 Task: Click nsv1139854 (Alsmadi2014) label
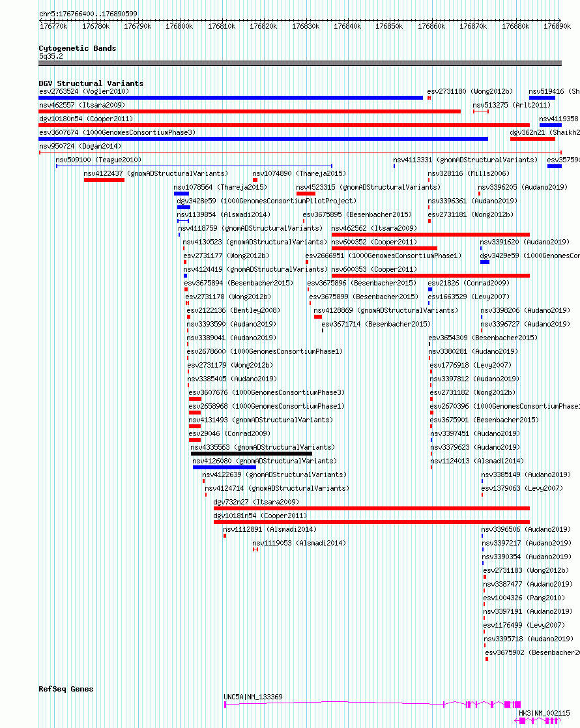point(224,214)
